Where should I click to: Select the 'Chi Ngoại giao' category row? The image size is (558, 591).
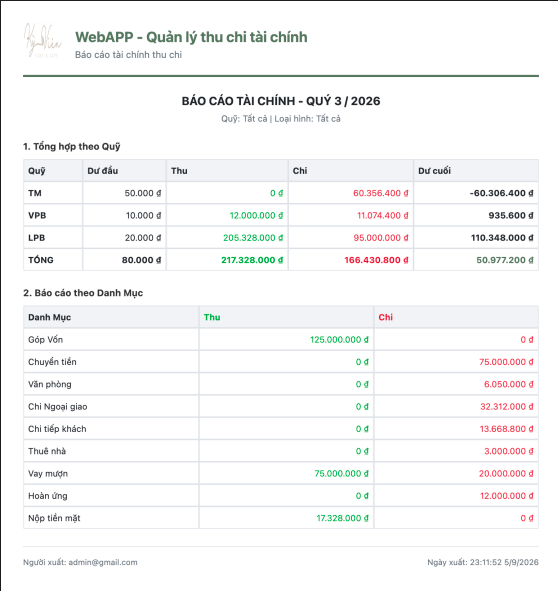click(x=281, y=406)
